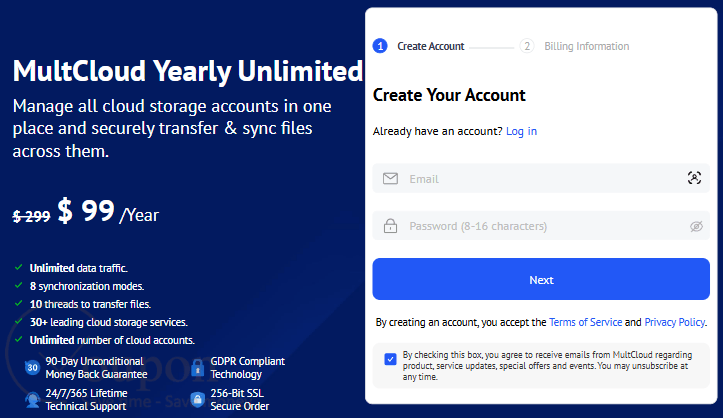723x418 pixels.
Task: Select the Billing Information step label
Action: [587, 47]
